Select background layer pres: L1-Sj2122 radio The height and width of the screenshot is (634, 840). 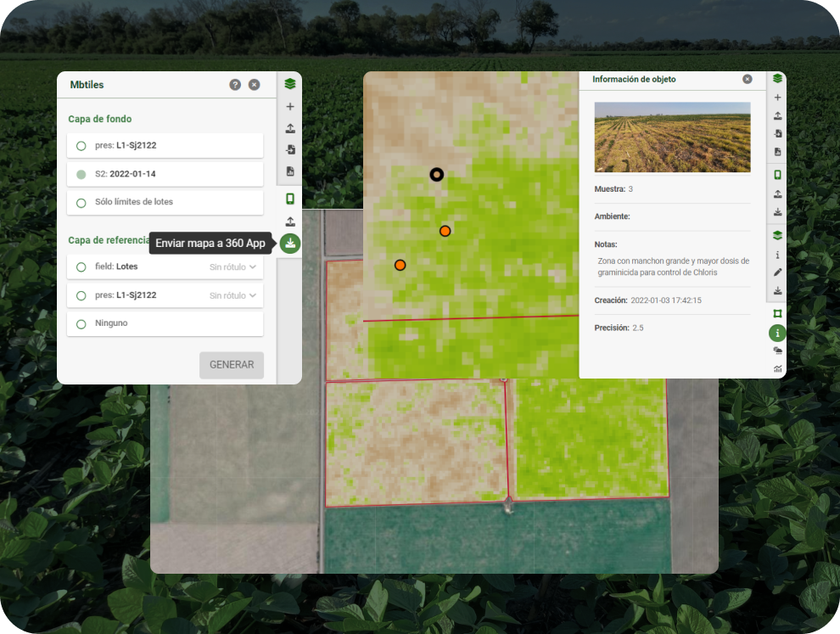[81, 146]
